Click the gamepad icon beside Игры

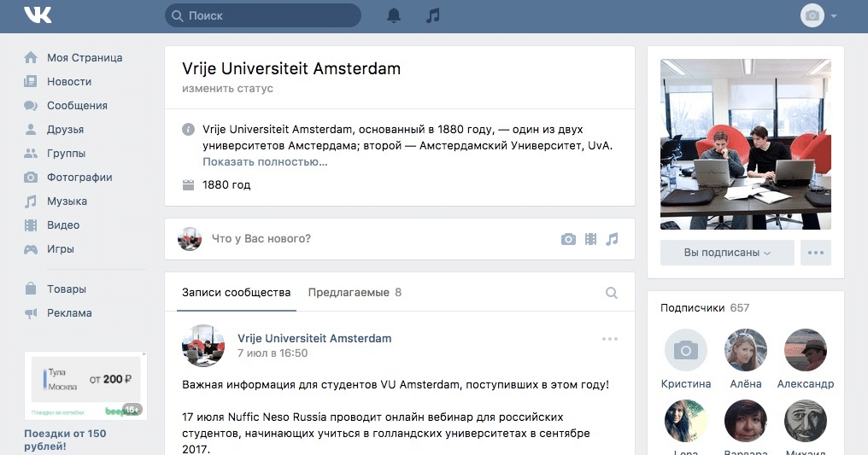click(x=31, y=249)
